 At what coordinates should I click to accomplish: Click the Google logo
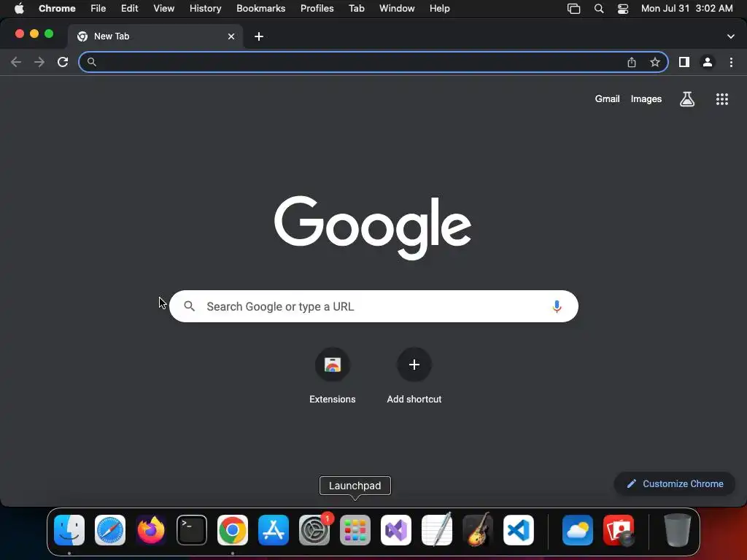tap(373, 227)
